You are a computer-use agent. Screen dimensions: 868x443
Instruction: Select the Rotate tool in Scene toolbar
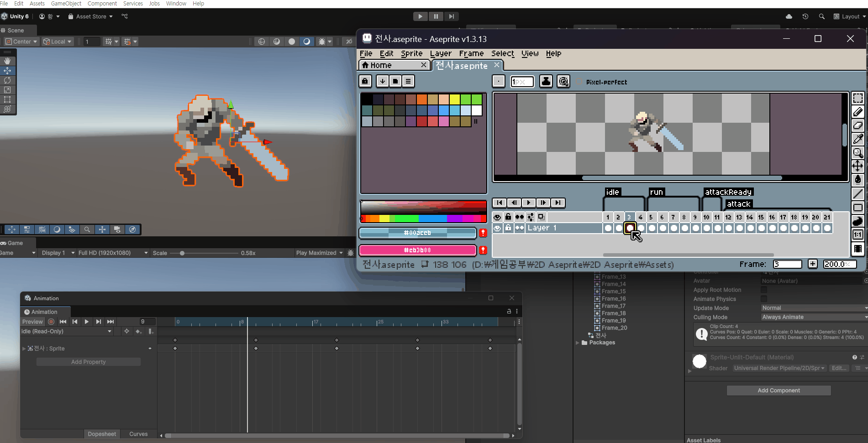[x=7, y=80]
